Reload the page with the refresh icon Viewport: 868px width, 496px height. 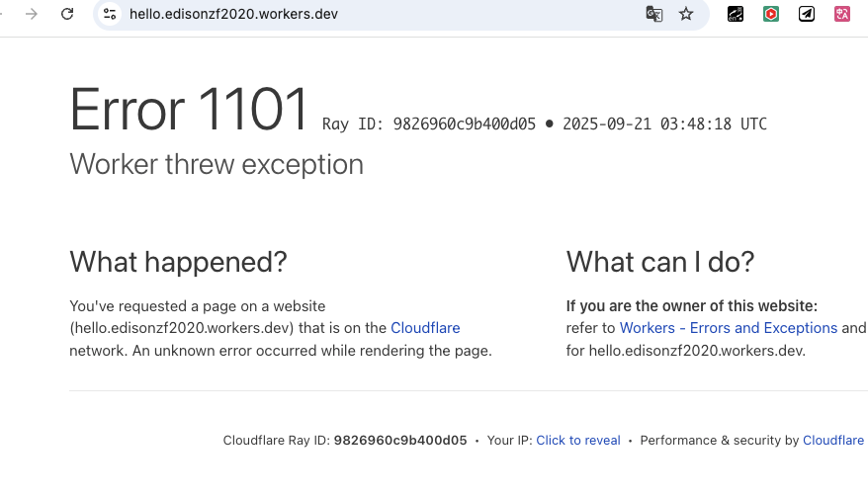click(67, 14)
